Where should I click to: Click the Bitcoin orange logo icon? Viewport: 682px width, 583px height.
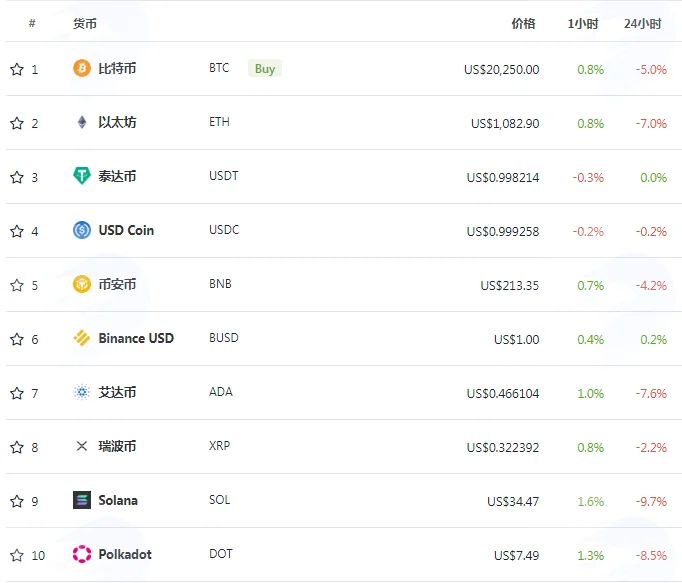click(82, 68)
